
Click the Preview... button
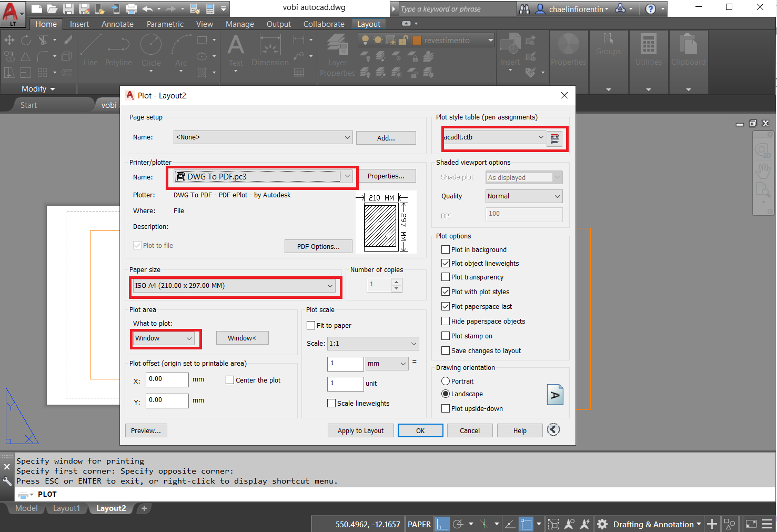(146, 430)
